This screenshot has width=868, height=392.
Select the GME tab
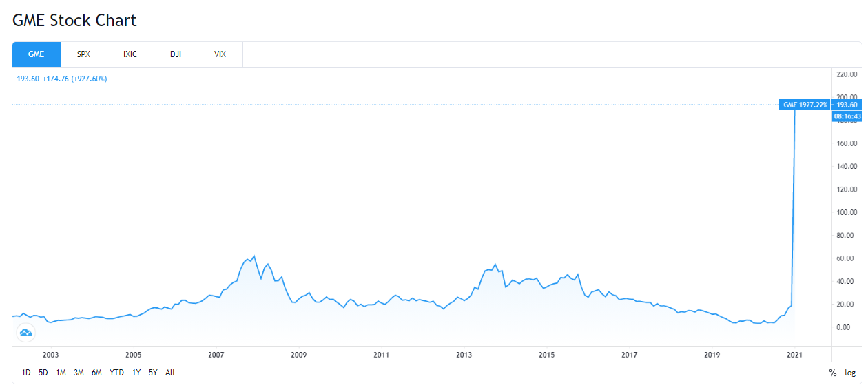pos(37,54)
